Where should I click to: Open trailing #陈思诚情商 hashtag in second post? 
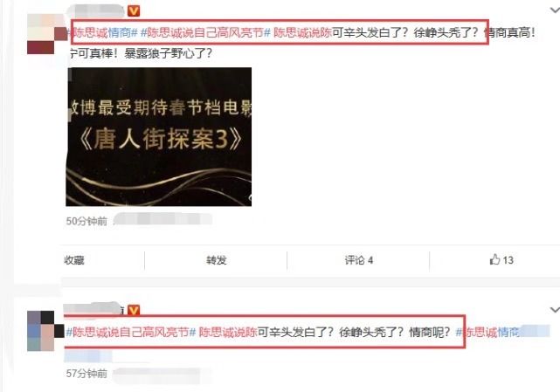(x=487, y=333)
